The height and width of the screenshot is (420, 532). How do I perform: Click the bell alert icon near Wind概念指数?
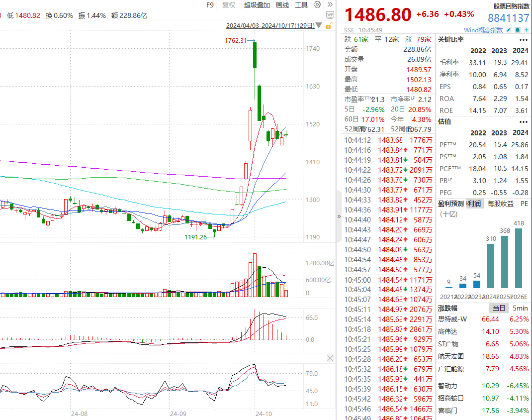click(518, 30)
